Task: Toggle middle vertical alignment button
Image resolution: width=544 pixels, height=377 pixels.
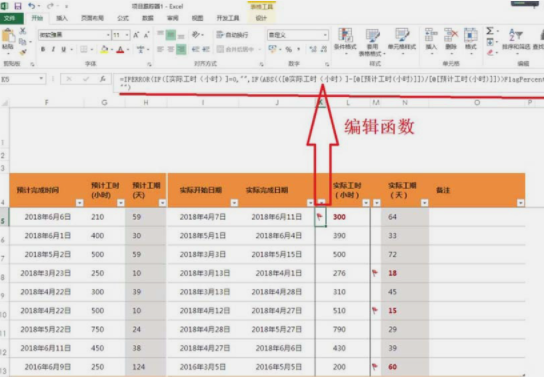Action: point(171,35)
